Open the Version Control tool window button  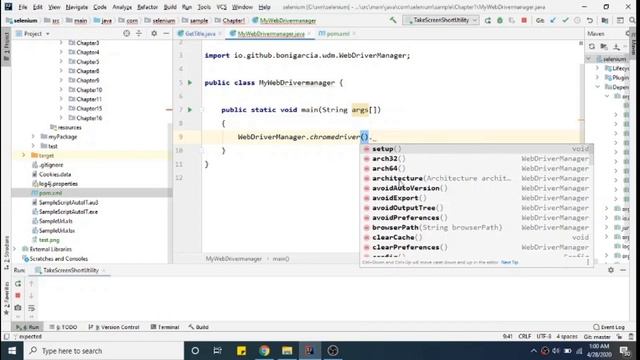[114, 327]
